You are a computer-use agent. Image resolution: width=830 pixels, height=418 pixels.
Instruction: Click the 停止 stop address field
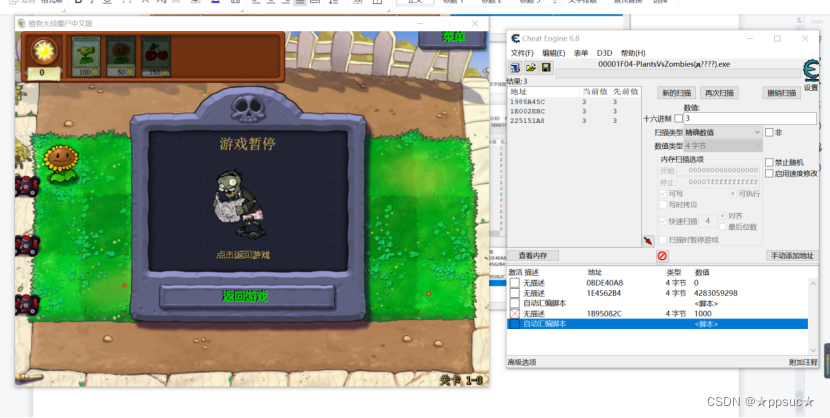[717, 182]
